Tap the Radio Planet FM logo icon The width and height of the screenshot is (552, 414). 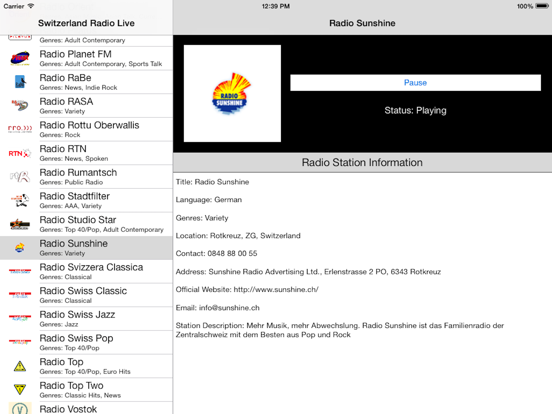click(x=20, y=58)
